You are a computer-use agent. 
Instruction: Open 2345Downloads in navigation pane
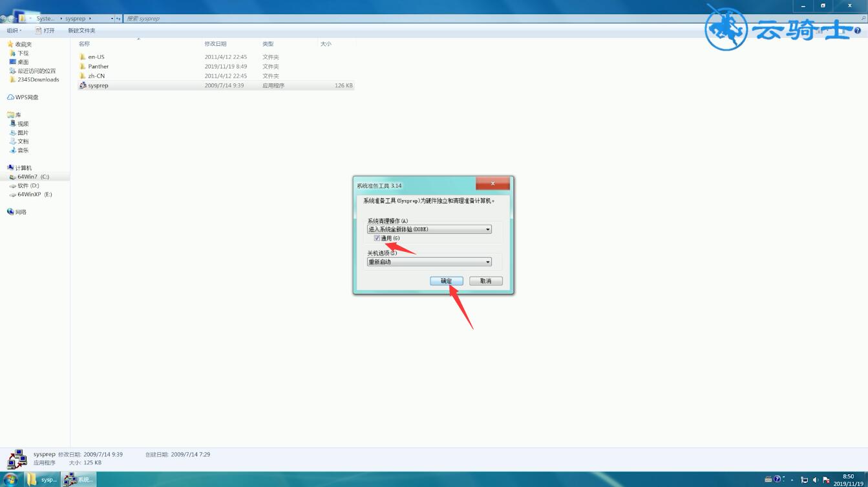pyautogui.click(x=38, y=79)
